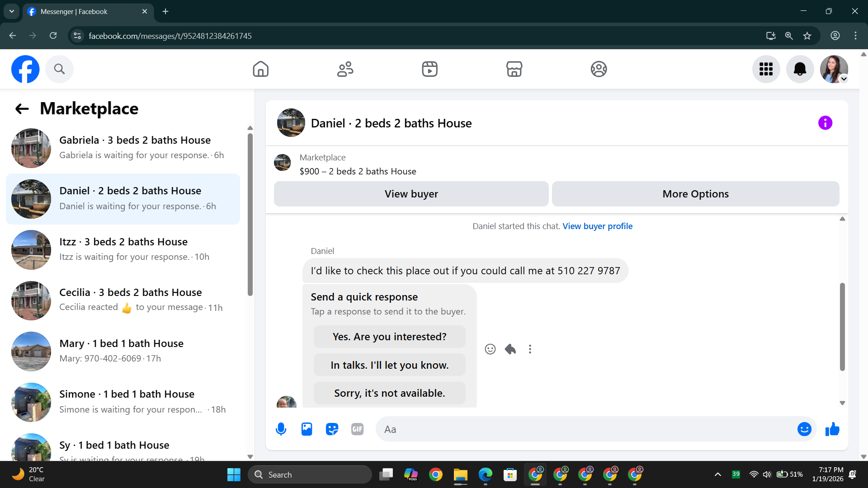Attach a photo using the image icon
This screenshot has height=488, width=868.
click(307, 429)
